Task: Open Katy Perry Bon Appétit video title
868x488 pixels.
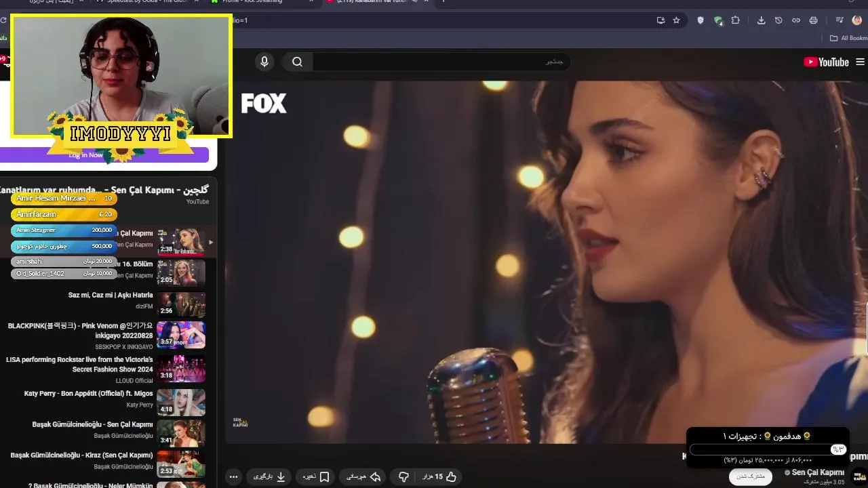Action: pos(89,394)
